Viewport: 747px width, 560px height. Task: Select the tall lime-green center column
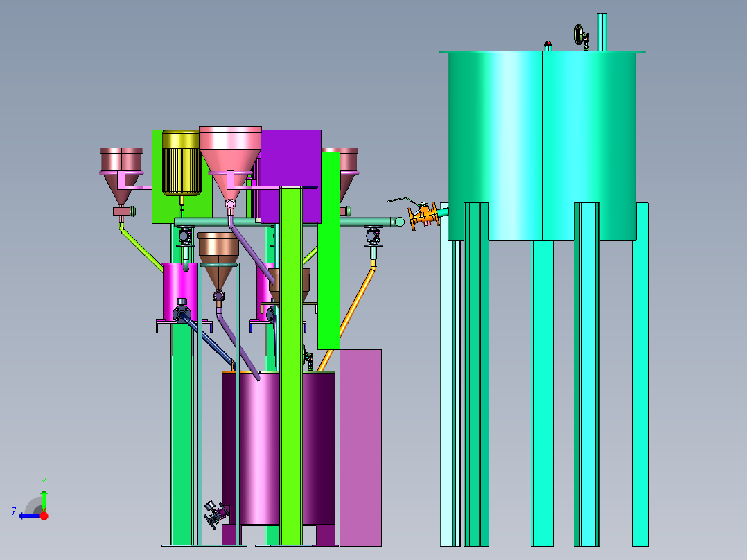tap(290, 366)
